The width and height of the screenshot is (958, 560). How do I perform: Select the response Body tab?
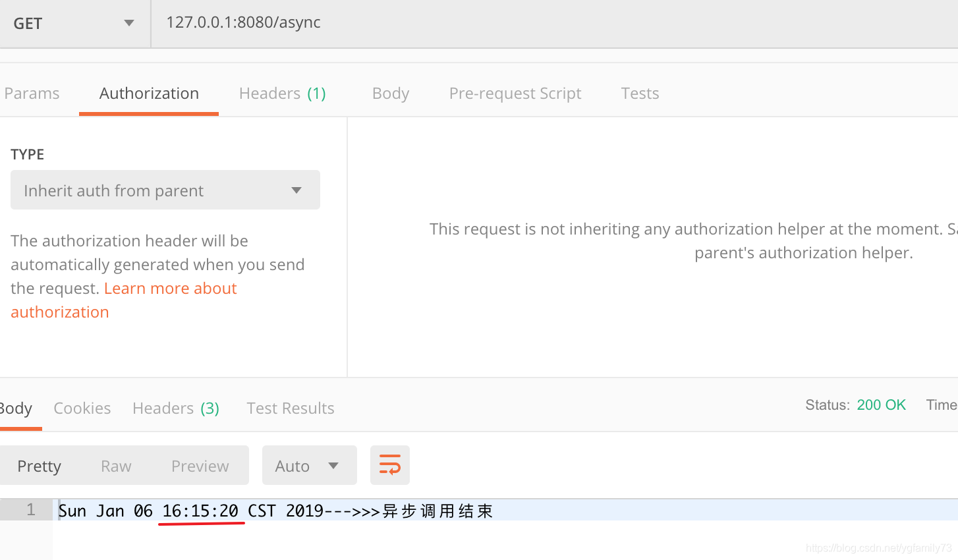16,408
